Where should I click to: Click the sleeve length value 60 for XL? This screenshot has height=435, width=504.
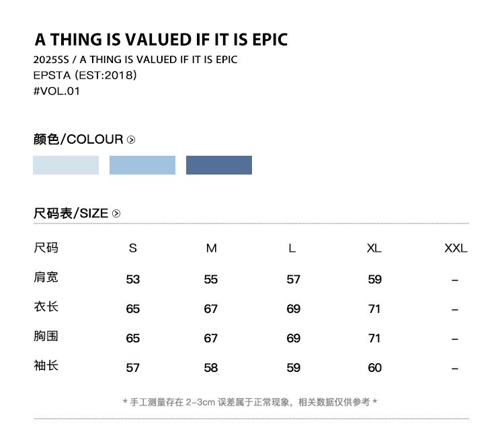tap(374, 368)
